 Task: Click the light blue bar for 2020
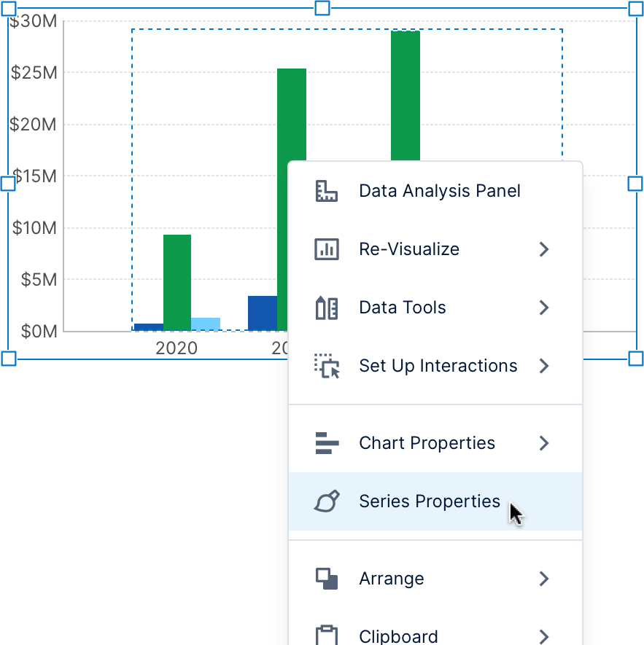coord(205,324)
